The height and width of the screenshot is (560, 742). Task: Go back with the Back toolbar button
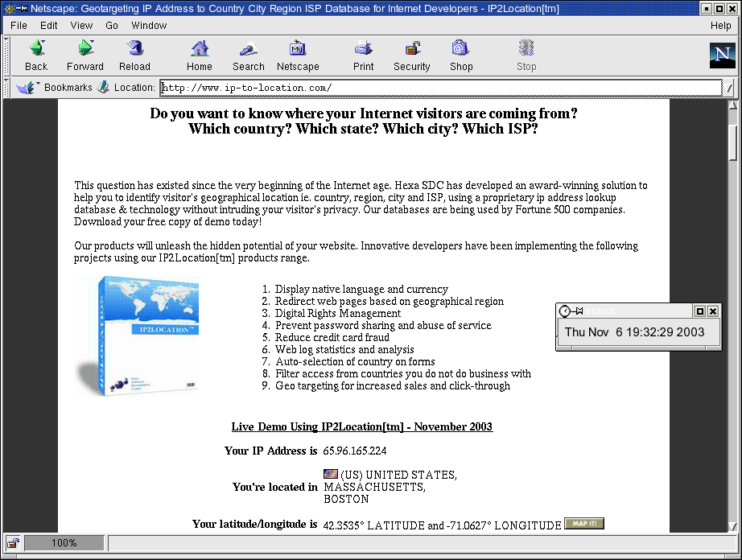click(36, 56)
